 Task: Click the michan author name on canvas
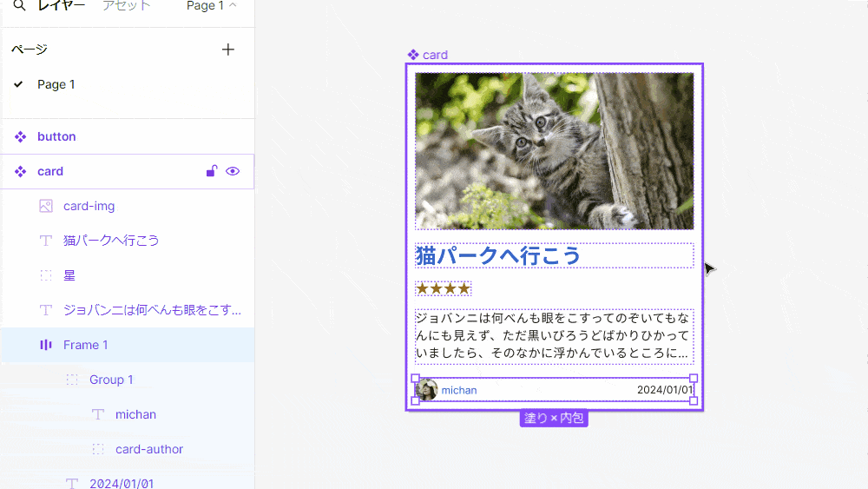pos(459,391)
